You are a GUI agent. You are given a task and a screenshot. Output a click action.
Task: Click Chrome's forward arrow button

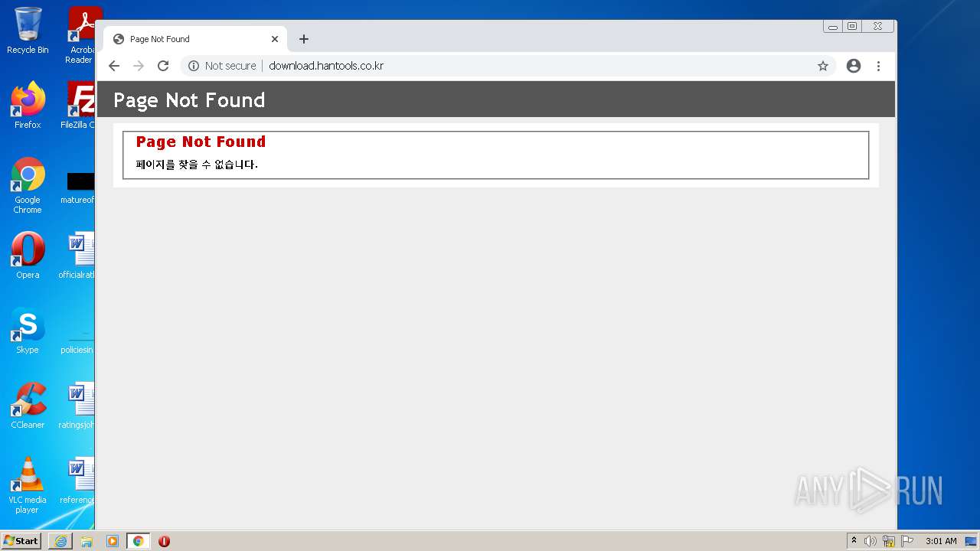coord(139,66)
